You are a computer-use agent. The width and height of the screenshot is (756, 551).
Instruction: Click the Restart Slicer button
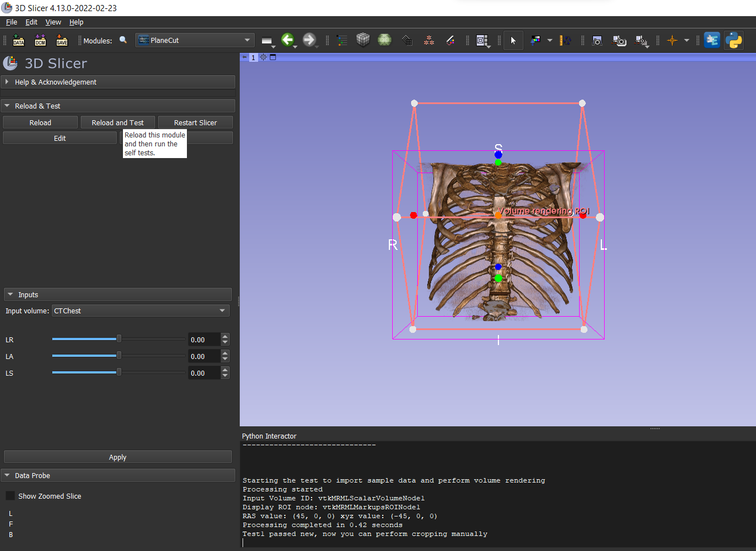[x=195, y=122]
